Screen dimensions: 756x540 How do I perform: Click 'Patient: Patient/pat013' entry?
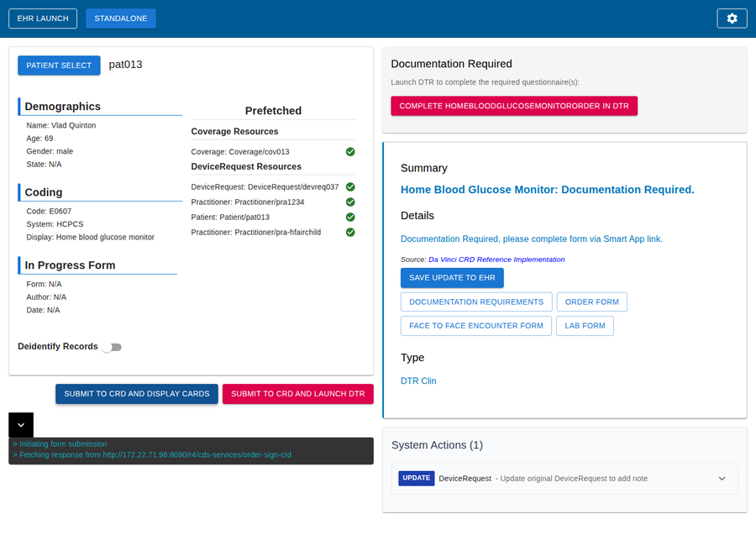(x=230, y=217)
